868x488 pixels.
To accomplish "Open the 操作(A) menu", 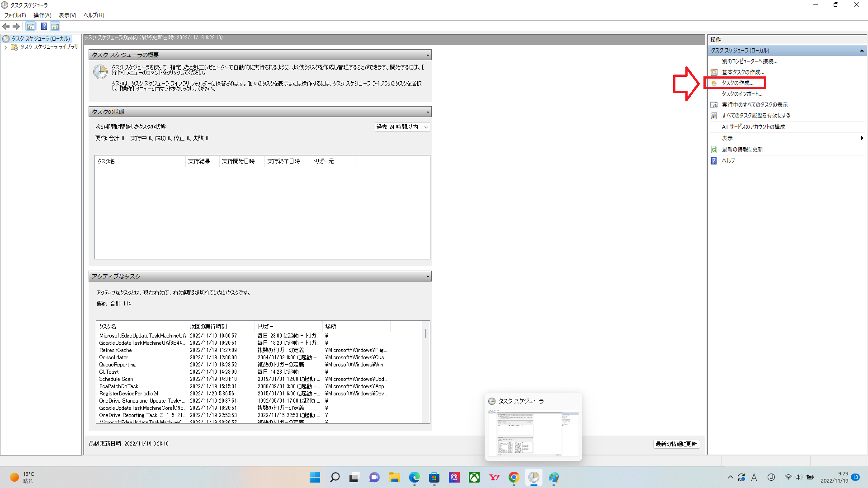I will click(x=42, y=15).
